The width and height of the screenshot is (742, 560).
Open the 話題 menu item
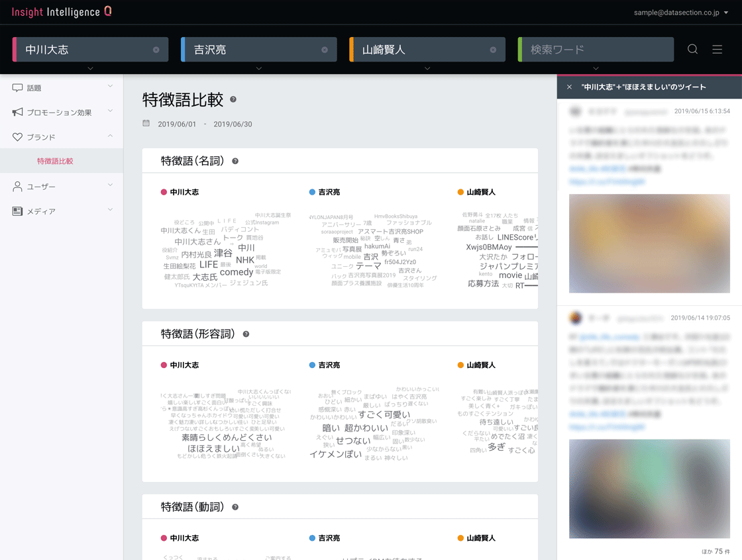pyautogui.click(x=62, y=87)
